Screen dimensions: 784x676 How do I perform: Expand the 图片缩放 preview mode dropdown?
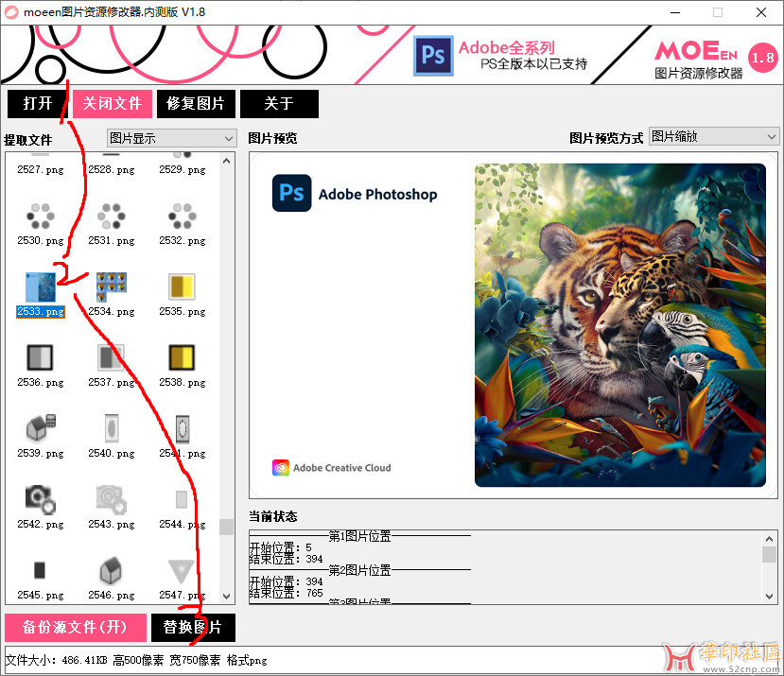(713, 136)
